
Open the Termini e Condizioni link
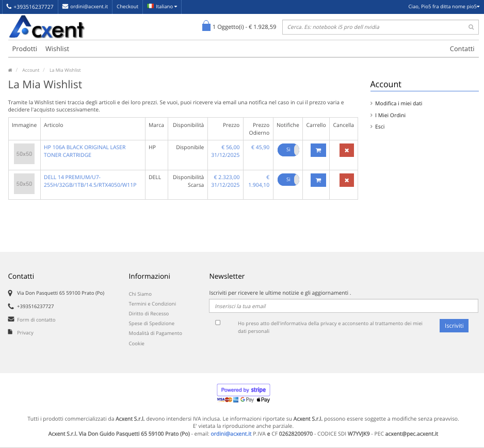coord(152,304)
